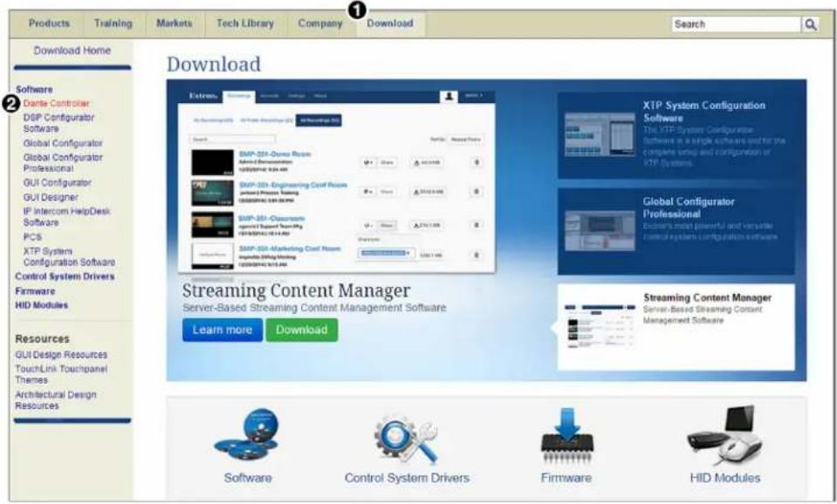Open the GUI Designer link
The image size is (837, 504).
point(51,197)
